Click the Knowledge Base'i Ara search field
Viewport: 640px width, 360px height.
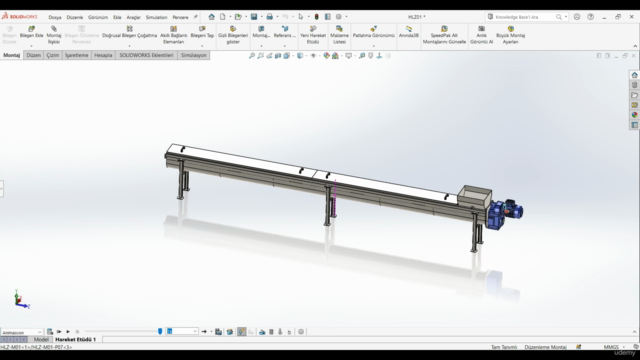525,17
